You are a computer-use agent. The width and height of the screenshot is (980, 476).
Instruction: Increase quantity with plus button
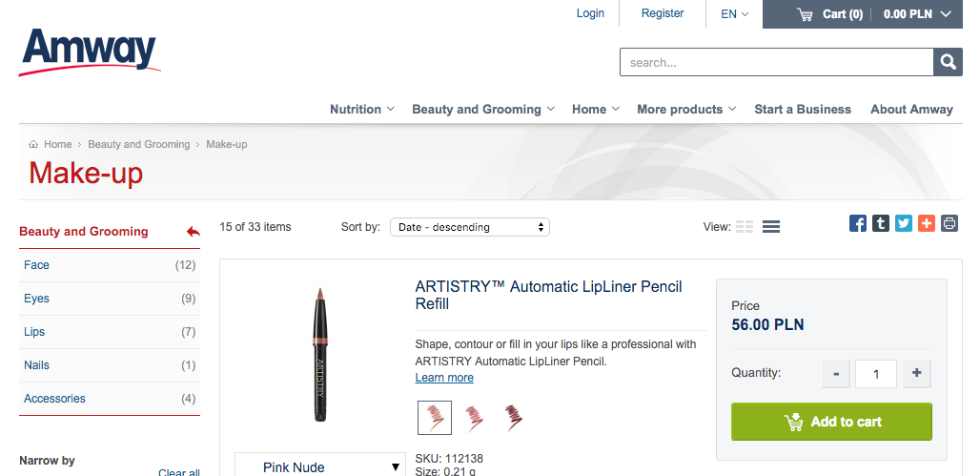tap(917, 374)
